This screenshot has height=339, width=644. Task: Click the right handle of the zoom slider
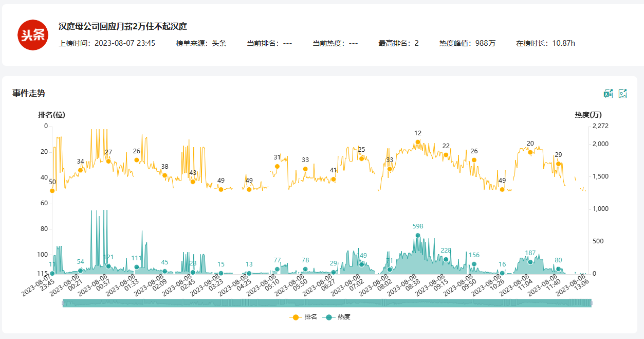[591, 304]
